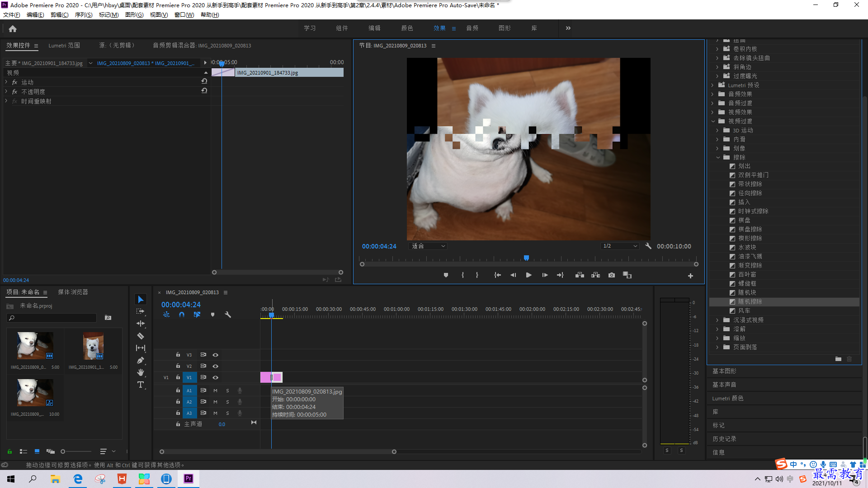The height and width of the screenshot is (488, 868).
Task: Create new bin in Effects panel
Action: 838,359
